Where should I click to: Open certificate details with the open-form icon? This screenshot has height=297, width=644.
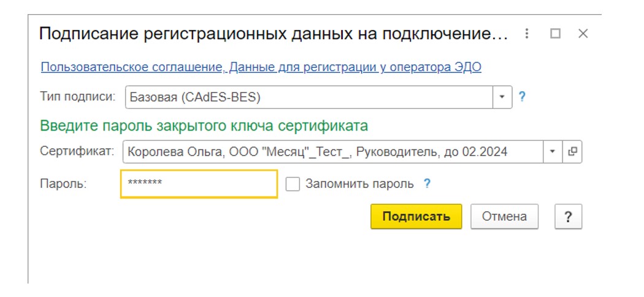(572, 152)
